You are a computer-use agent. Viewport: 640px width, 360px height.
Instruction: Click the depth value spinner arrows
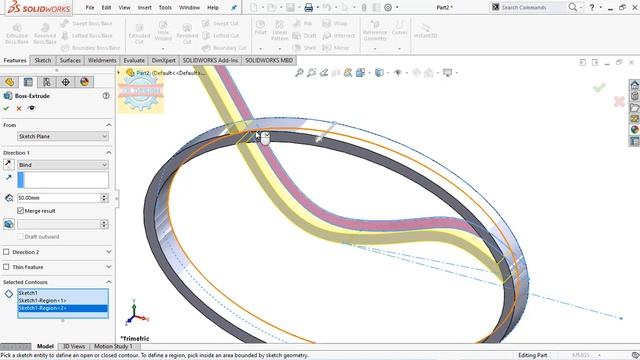(104, 198)
